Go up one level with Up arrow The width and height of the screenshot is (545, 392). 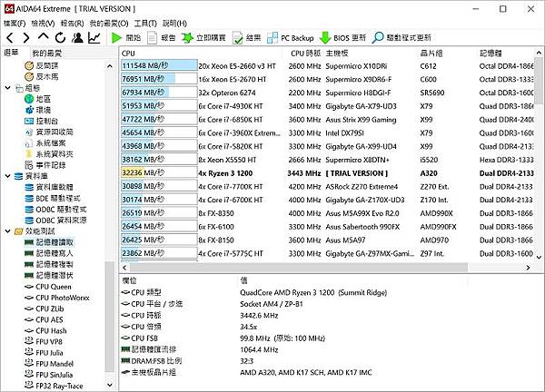[x=43, y=37]
